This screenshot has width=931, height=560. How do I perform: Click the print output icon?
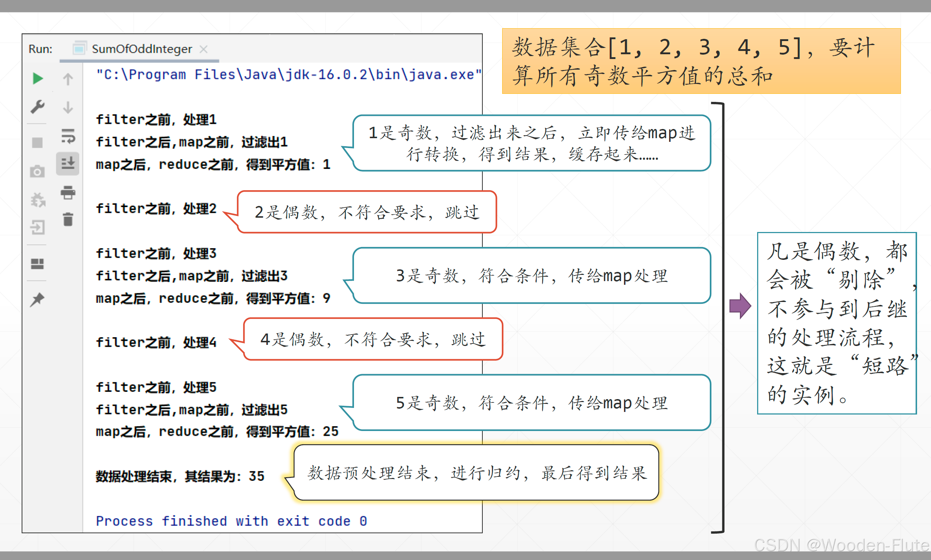(68, 192)
